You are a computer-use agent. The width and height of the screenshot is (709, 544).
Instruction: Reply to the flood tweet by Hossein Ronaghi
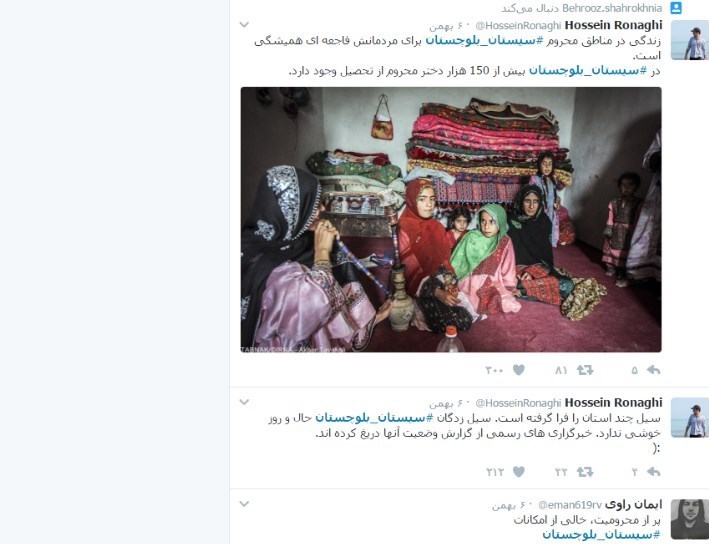tap(653, 472)
